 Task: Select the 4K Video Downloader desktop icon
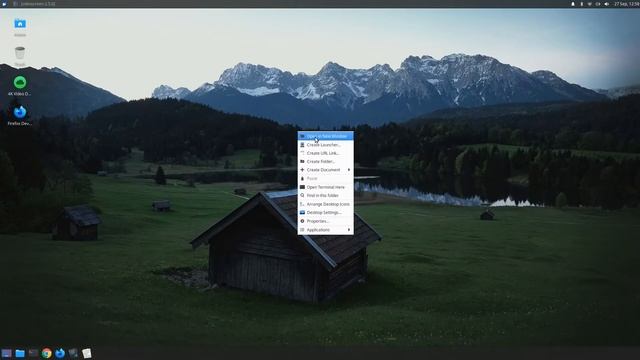pyautogui.click(x=20, y=82)
